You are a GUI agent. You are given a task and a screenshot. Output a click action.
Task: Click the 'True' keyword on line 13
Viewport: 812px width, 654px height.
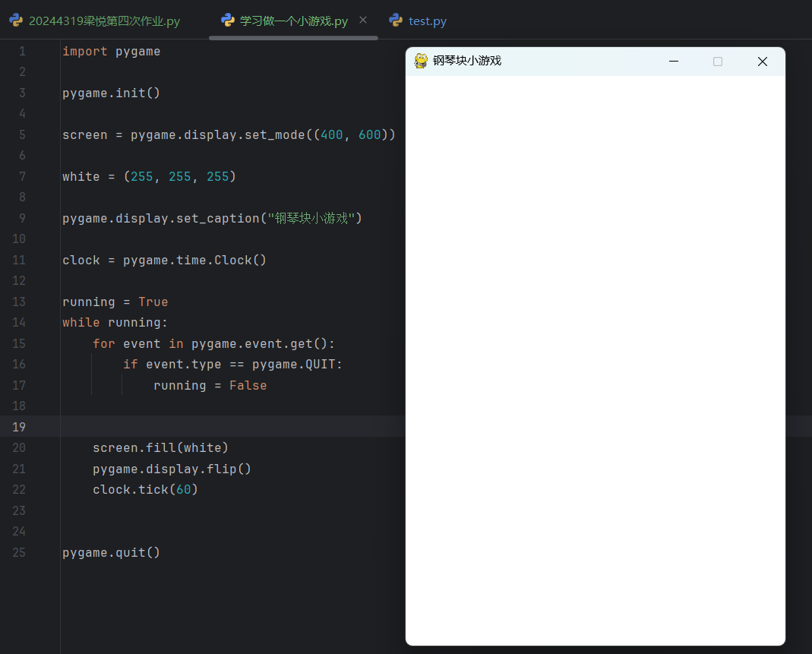click(x=153, y=302)
